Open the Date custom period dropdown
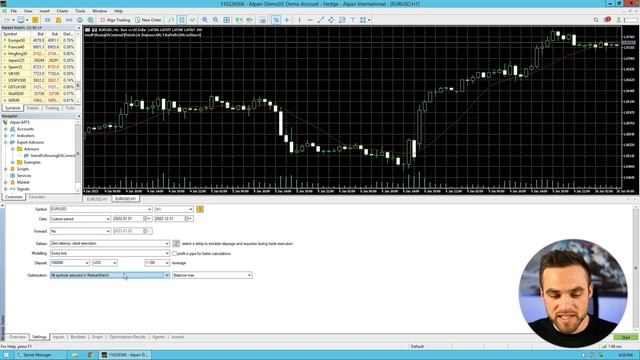Viewport: 640px width, 360px height. click(108, 219)
